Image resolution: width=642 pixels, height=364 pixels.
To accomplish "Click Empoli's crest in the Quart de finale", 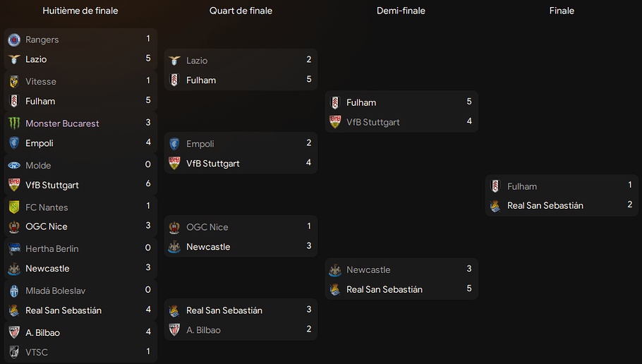I will [x=174, y=144].
